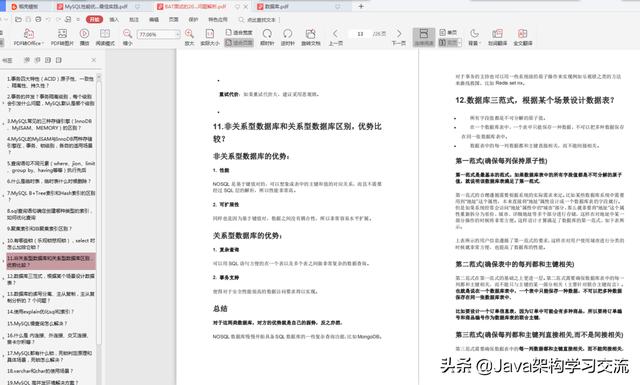Select 适合宽度 fit-width option
The width and height of the screenshot is (640, 385).
click(x=239, y=32)
